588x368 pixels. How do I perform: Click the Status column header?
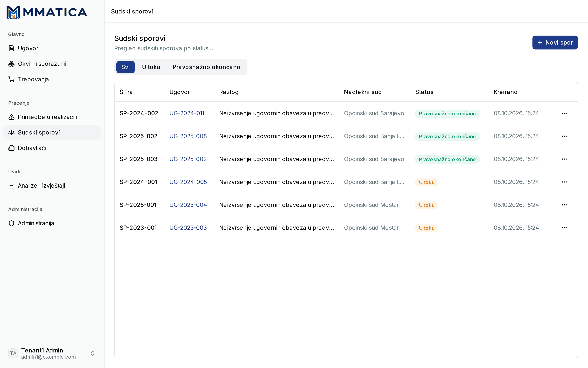coord(424,92)
